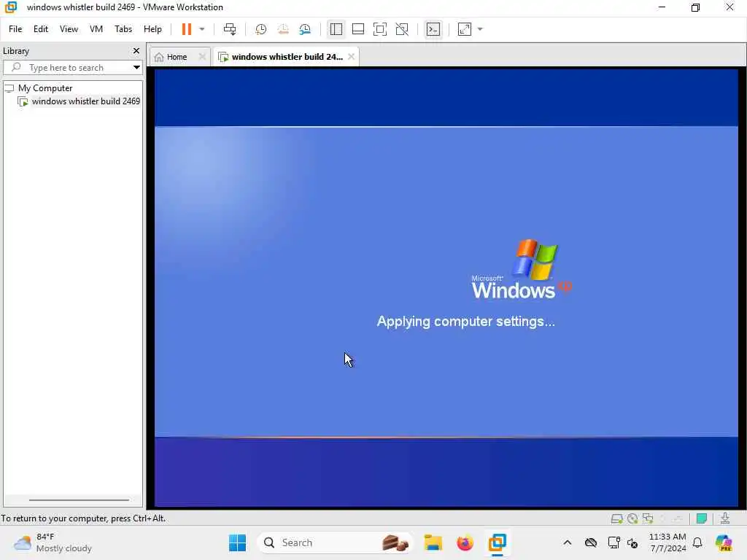The height and width of the screenshot is (560, 747).
Task: Enter full screen mode icon
Action: coord(379,29)
